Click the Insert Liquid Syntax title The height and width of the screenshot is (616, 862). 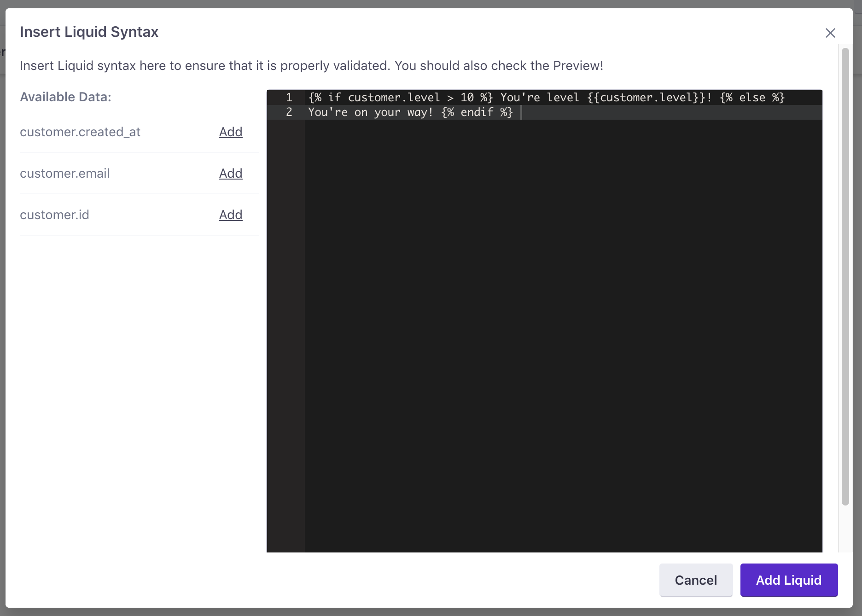tap(89, 32)
